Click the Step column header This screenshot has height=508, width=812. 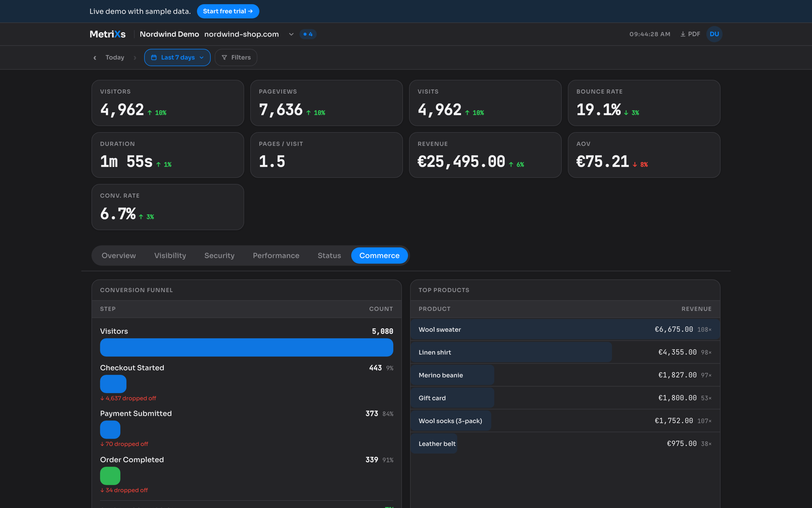pyautogui.click(x=108, y=309)
